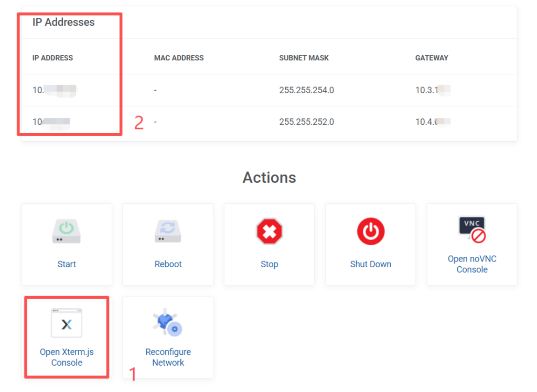Click the red power Shut Down icon
Viewport: 537px width, 392px height.
(x=370, y=231)
